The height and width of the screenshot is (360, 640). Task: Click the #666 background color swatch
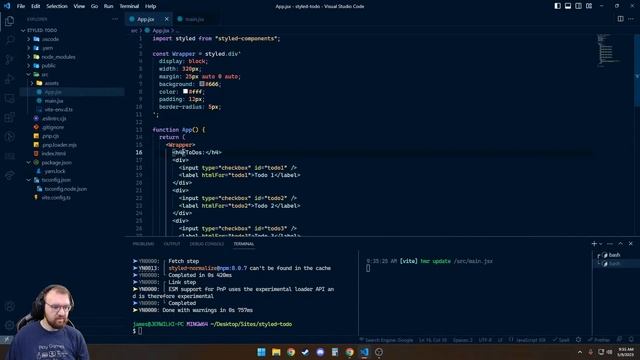click(202, 84)
